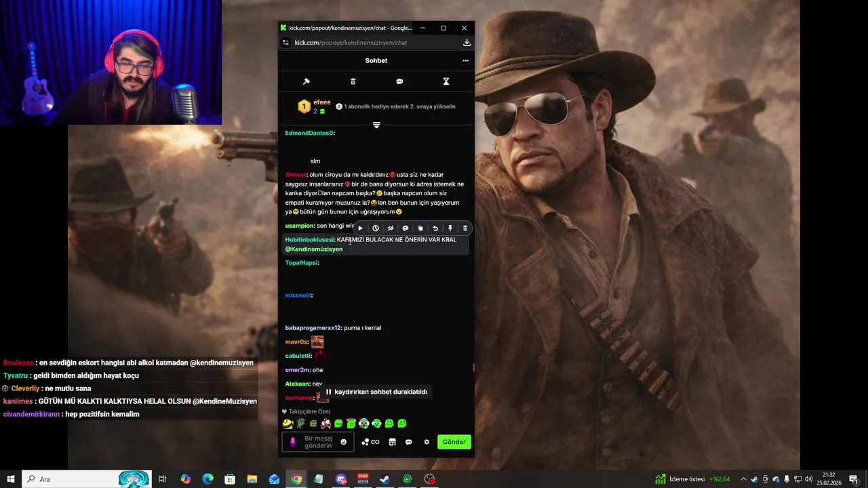Open chat settings gear icon
Viewport: 868px width, 488px height.
coord(427,442)
